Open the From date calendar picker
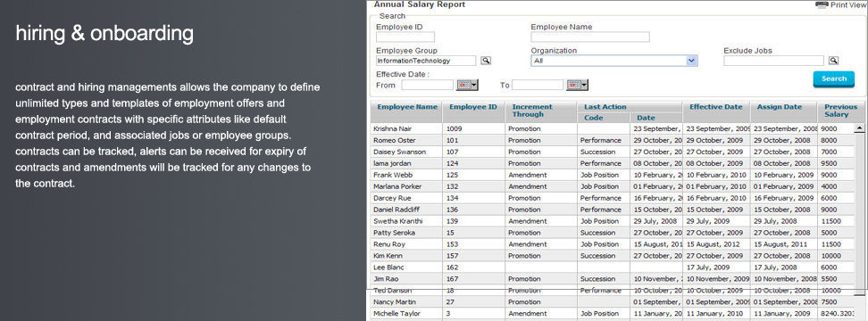This screenshot has width=868, height=321. [x=467, y=85]
